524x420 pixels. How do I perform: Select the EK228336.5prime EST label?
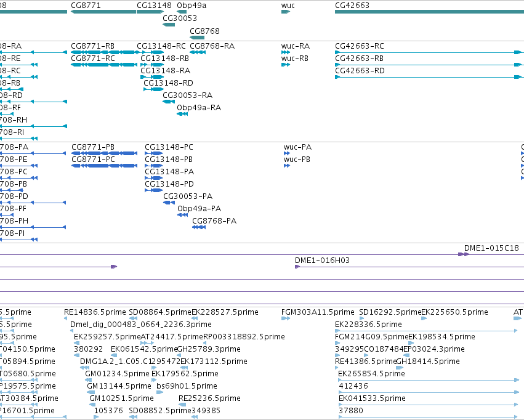point(368,325)
